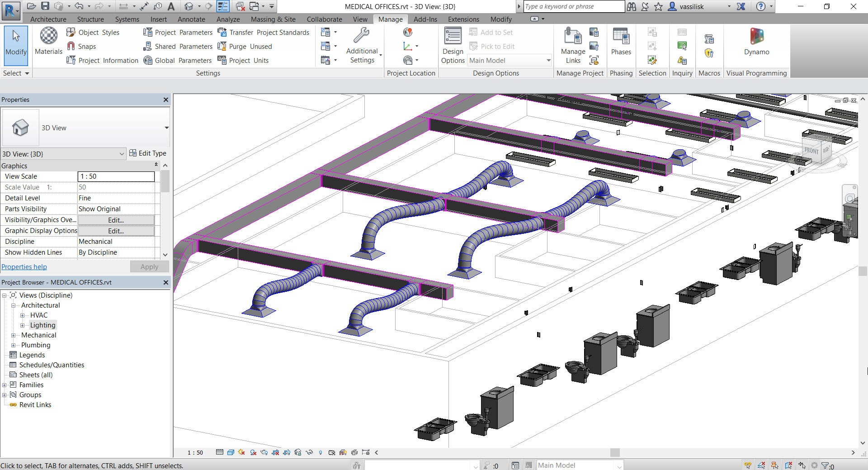Image resolution: width=868 pixels, height=470 pixels.
Task: Toggle Drag Elements on Selection icon
Action: (x=802, y=465)
